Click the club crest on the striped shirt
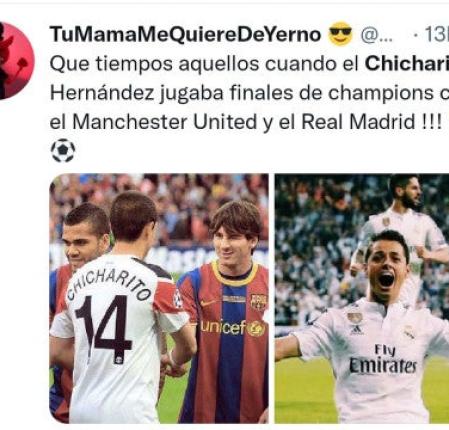Image resolution: width=449 pixels, height=430 pixels. 259,302
